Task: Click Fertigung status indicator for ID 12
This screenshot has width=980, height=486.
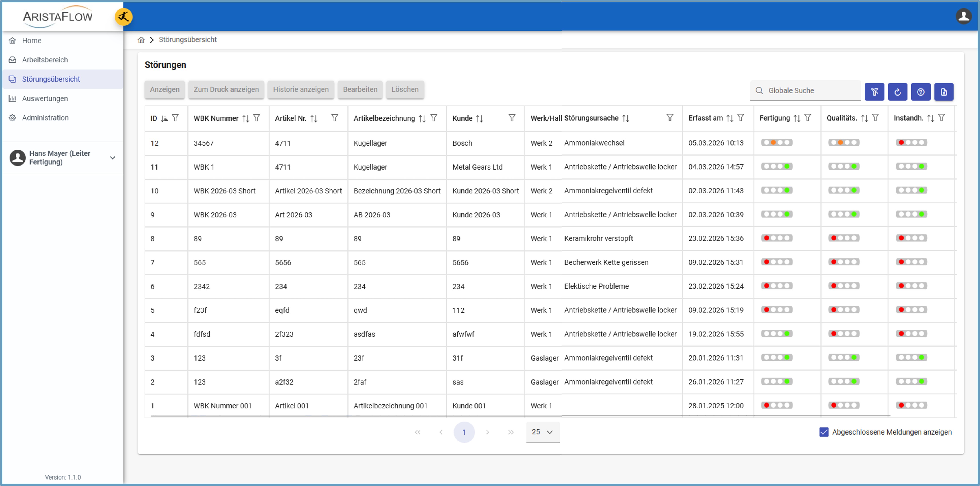Action: point(777,142)
